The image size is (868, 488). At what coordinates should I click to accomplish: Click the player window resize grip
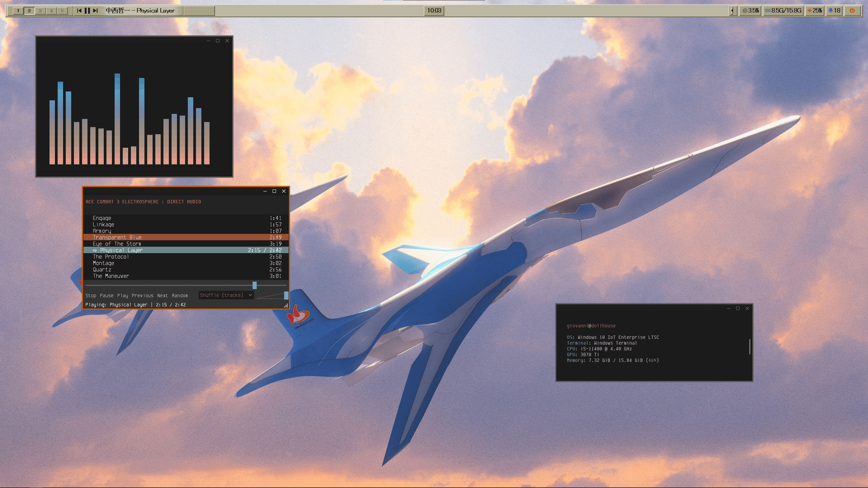point(286,306)
